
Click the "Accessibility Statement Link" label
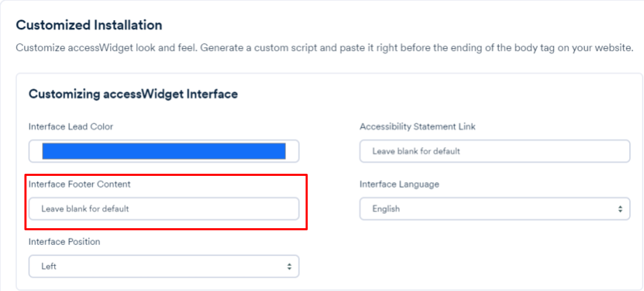point(417,126)
